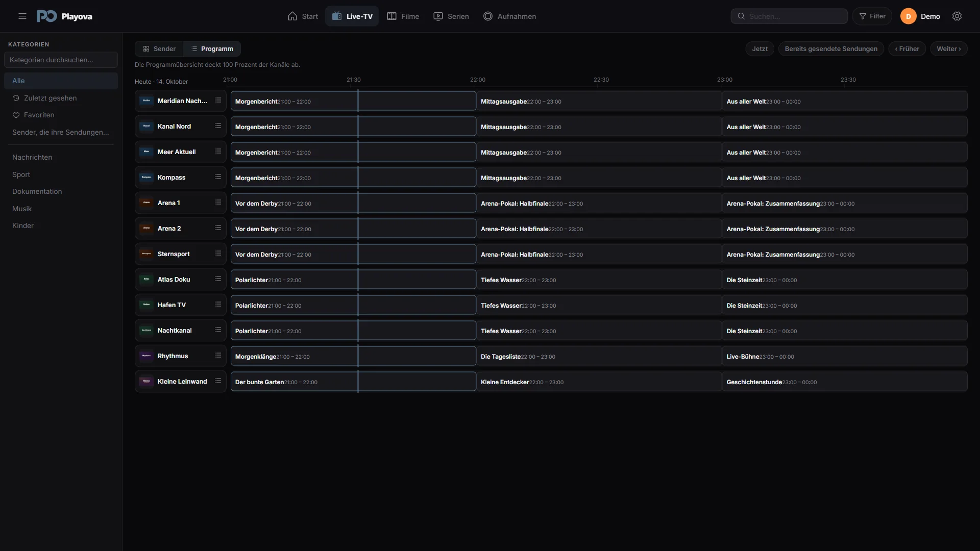Screen dimensions: 980x551
Task: Go to the Start tab
Action: [303, 16]
